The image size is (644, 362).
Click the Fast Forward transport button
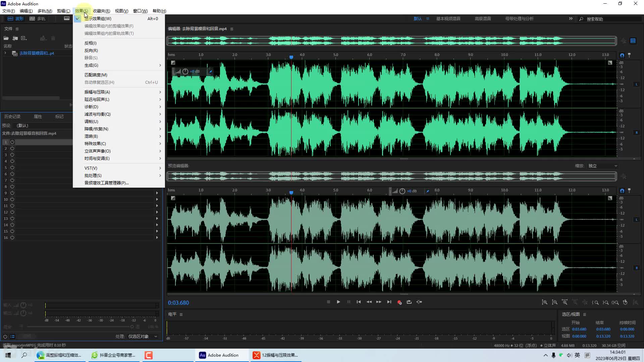click(x=379, y=302)
